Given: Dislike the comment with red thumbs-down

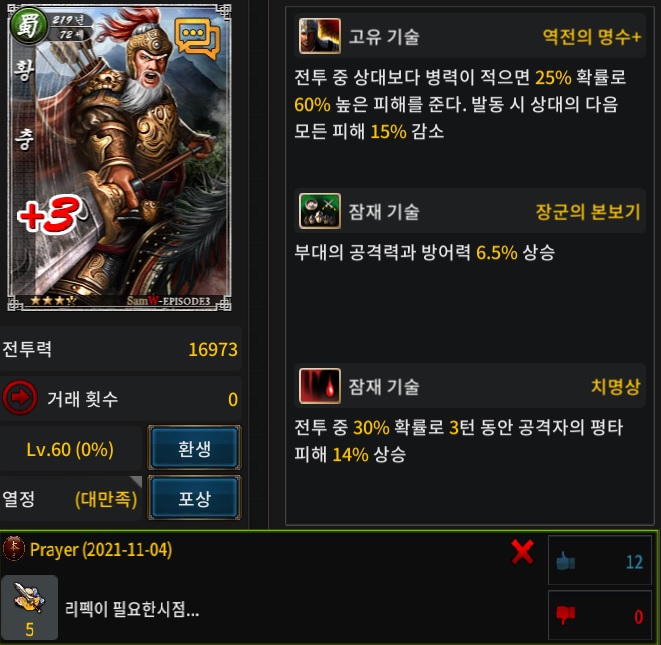Looking at the screenshot, I should pos(565,615).
